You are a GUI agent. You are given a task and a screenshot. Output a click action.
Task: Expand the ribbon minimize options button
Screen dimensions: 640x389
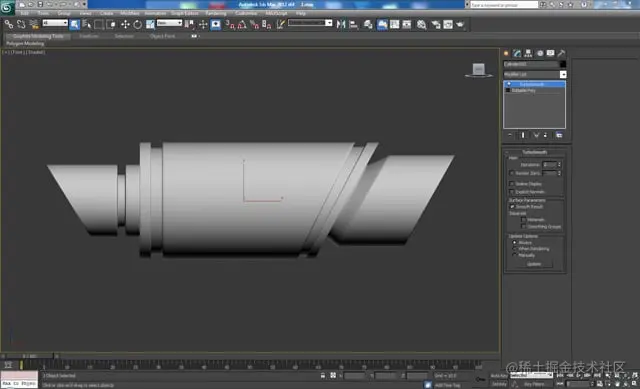pyautogui.click(x=194, y=36)
